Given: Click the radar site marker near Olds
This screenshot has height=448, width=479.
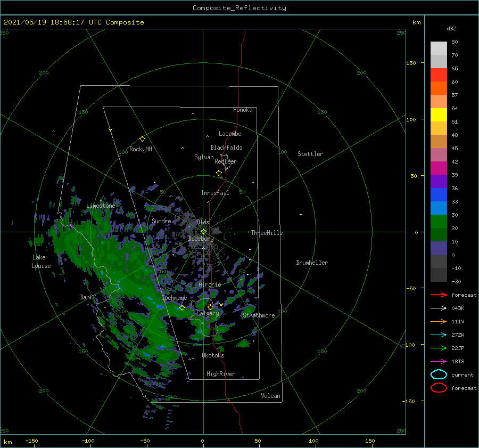Looking at the screenshot, I should tap(203, 232).
